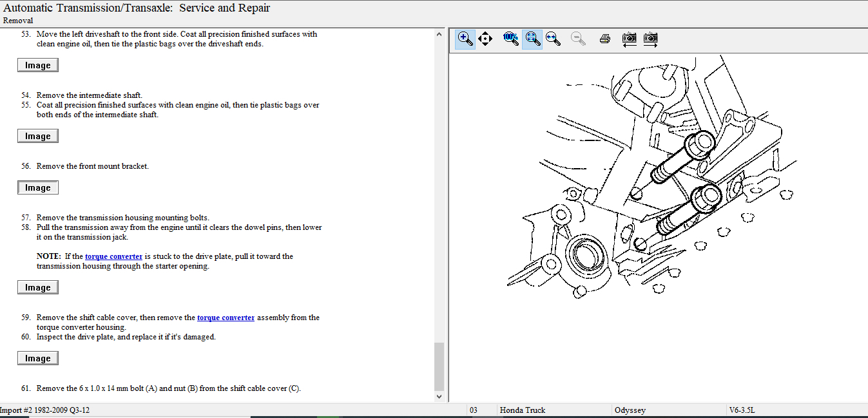Image resolution: width=868 pixels, height=418 pixels.
Task: Click the vertical scrollbar thumb
Action: (x=439, y=366)
